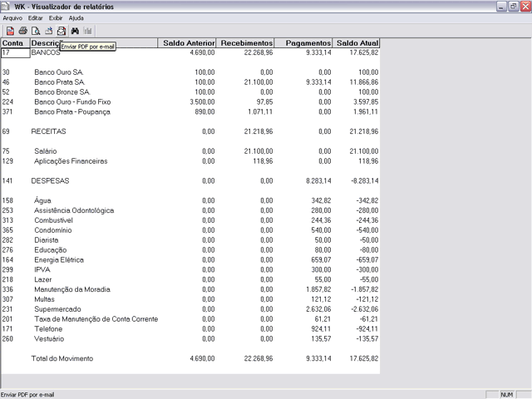The width and height of the screenshot is (532, 399).
Task: Open the Arquivo menu
Action: (12, 17)
